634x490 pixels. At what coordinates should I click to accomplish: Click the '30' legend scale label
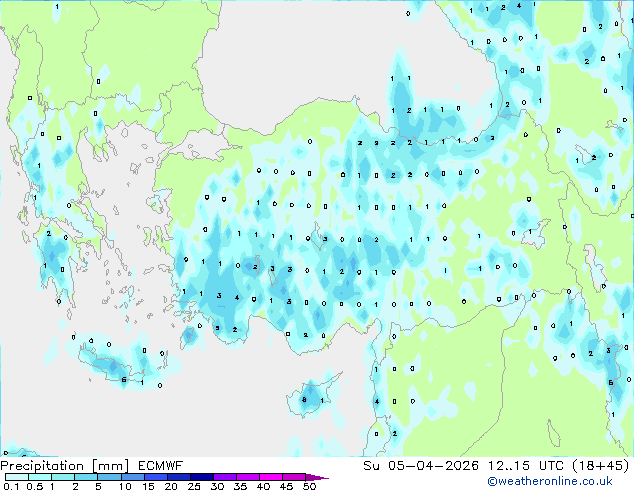tap(217, 486)
